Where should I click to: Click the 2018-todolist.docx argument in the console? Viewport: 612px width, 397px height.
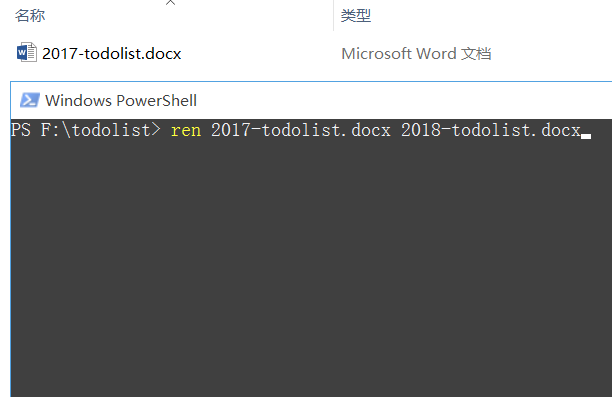click(x=491, y=130)
